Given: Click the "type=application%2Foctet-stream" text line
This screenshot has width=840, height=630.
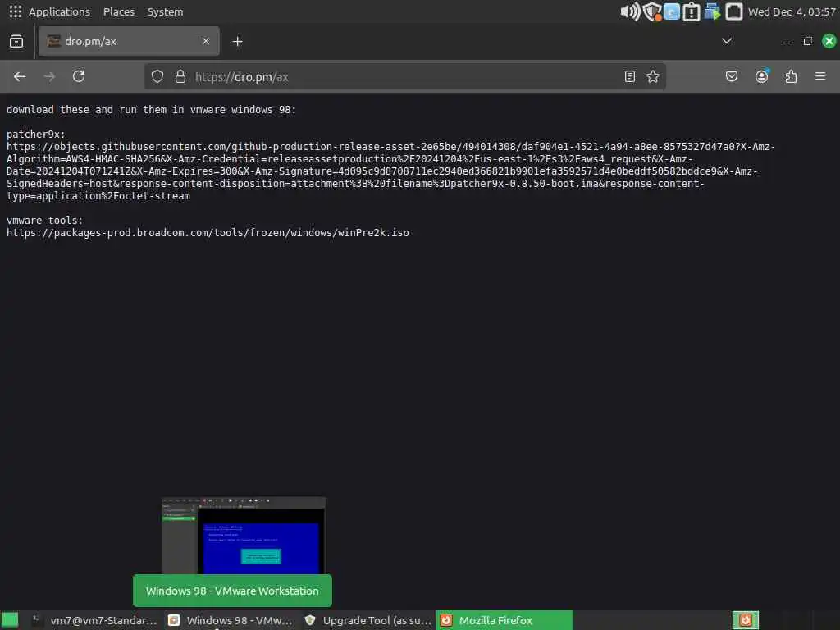Looking at the screenshot, I should [98, 195].
